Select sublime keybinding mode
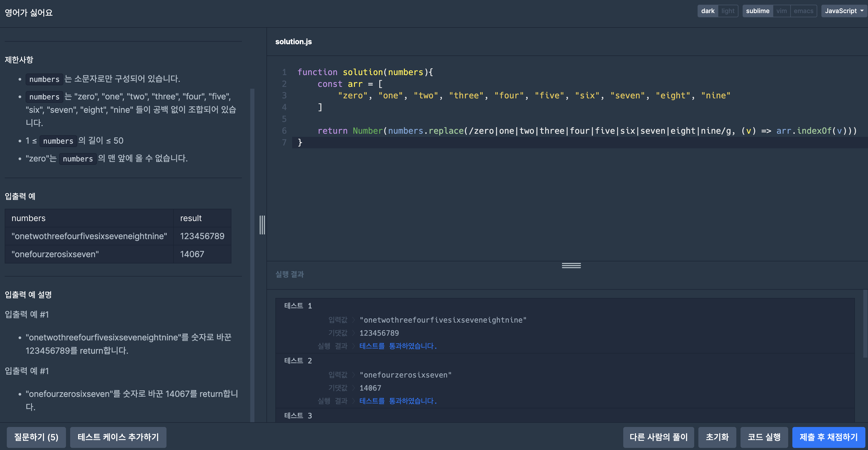The width and height of the screenshot is (868, 450). click(758, 11)
